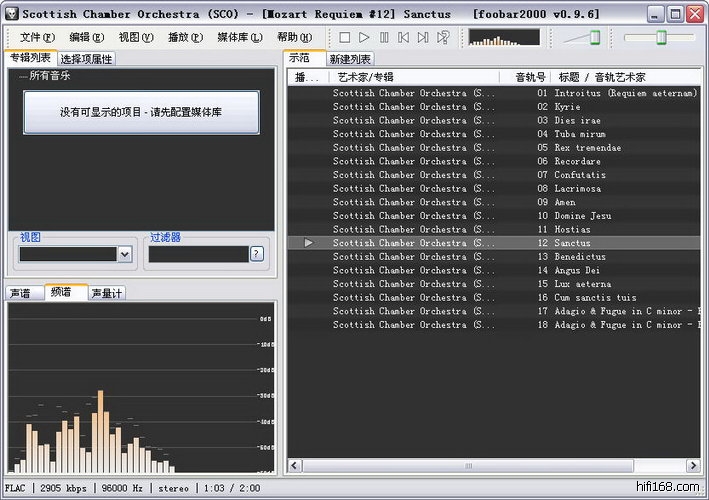Switch to the 新建列表 playlist tab
The width and height of the screenshot is (709, 500).
click(350, 59)
